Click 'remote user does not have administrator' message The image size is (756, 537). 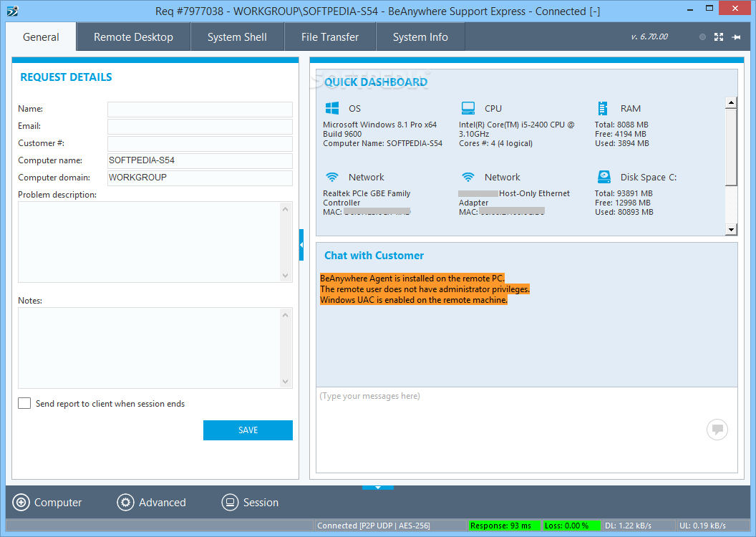pyautogui.click(x=425, y=289)
